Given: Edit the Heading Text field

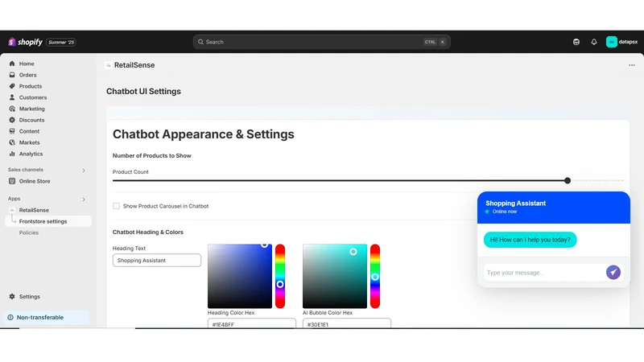Looking at the screenshot, I should 157,260.
